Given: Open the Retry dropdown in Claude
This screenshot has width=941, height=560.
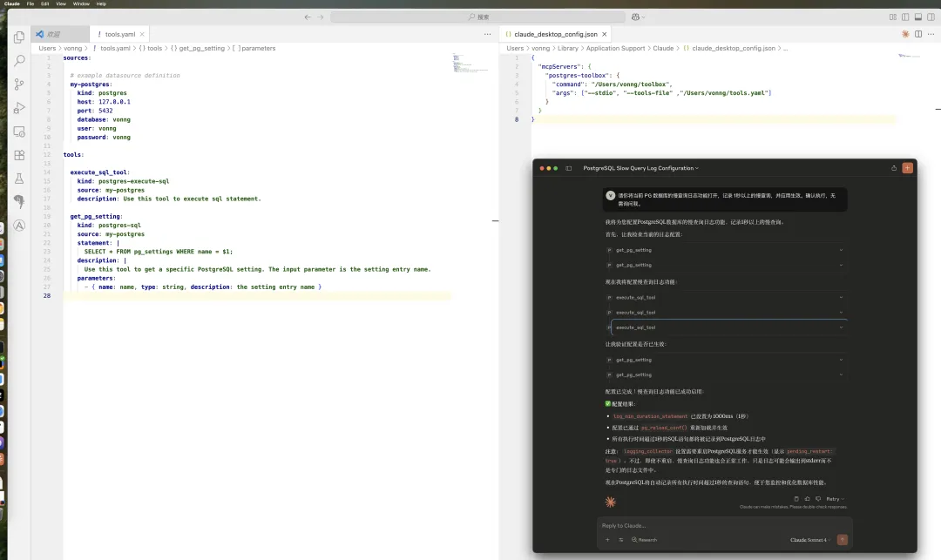Looking at the screenshot, I should click(x=835, y=499).
